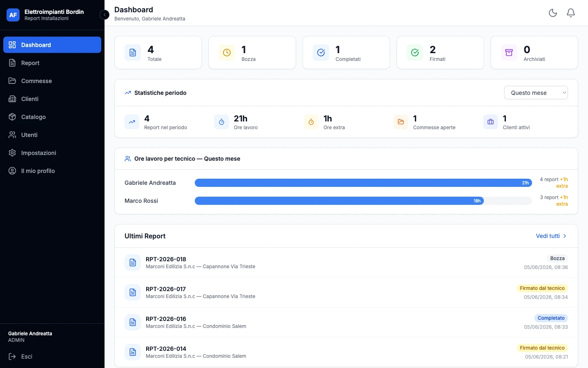Click the RPT-2026-018 document icon
Screen dimensions: 588x368
(133, 263)
